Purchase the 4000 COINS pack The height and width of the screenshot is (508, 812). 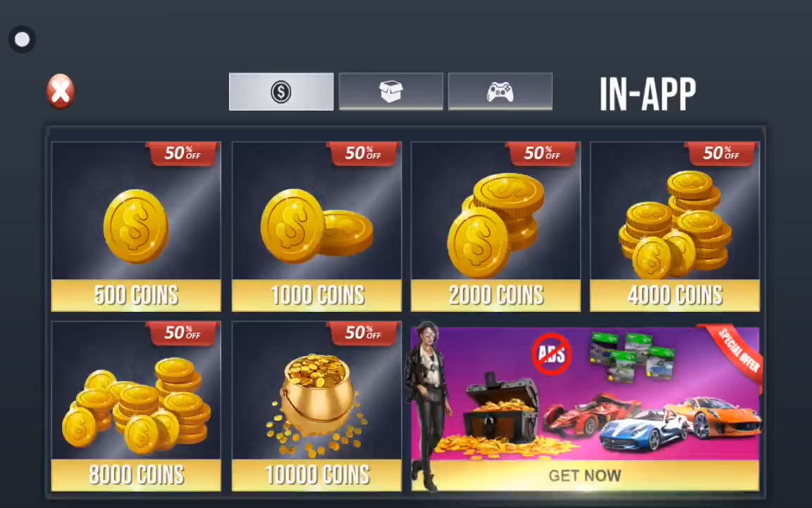[675, 296]
